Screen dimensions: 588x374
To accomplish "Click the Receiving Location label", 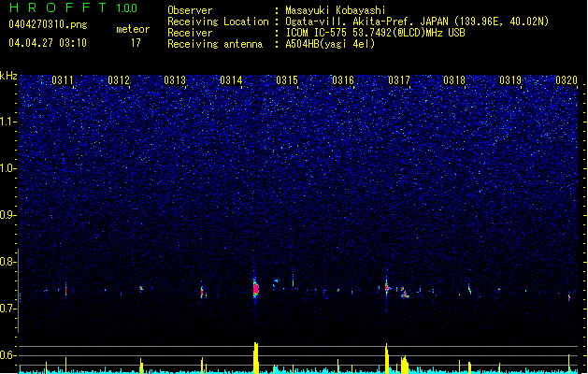I will (218, 22).
